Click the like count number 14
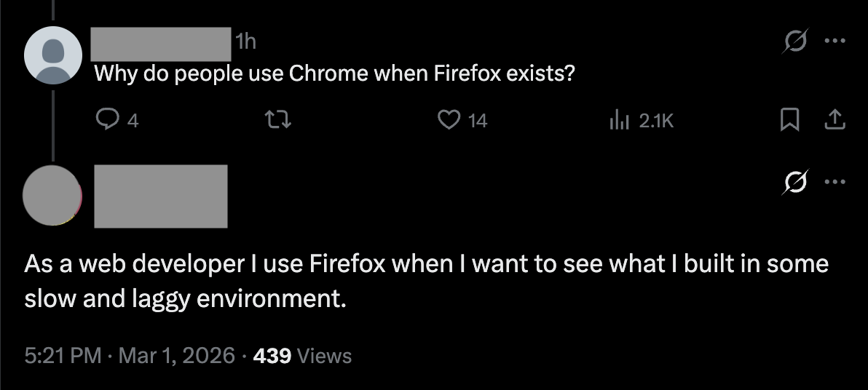The height and width of the screenshot is (390, 868). pyautogui.click(x=478, y=122)
